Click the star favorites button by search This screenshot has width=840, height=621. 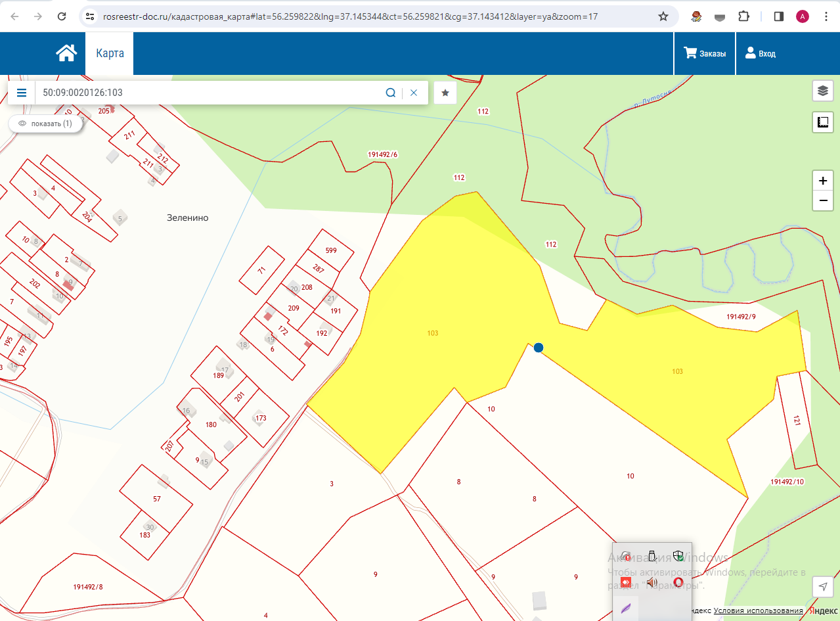click(445, 93)
